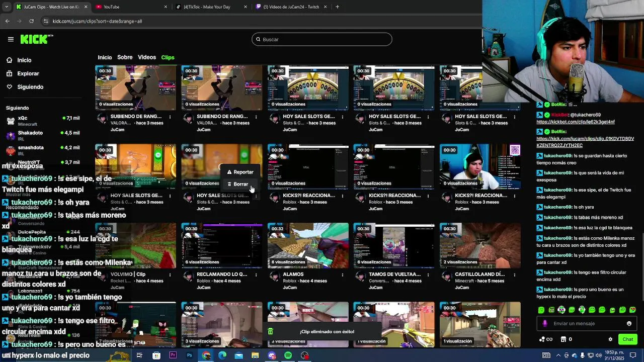644x362 pixels.
Task: Switch to the Inicio channel tab
Action: coord(105,57)
